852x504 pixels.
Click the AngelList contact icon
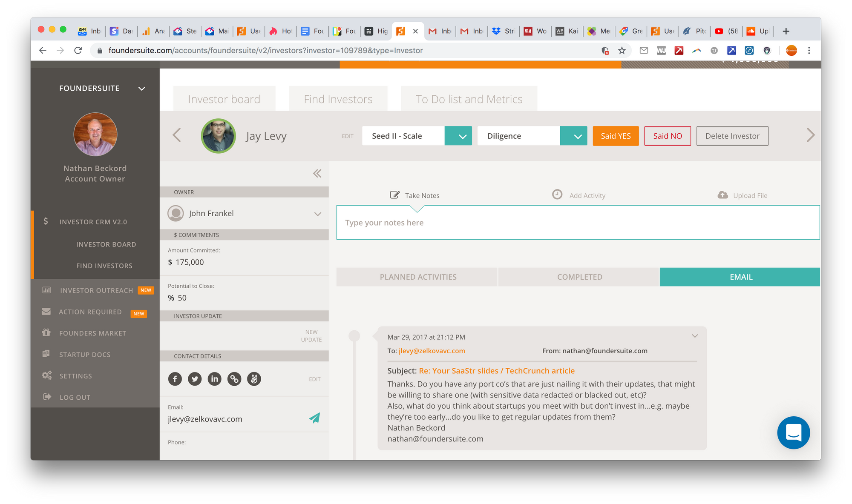point(254,379)
